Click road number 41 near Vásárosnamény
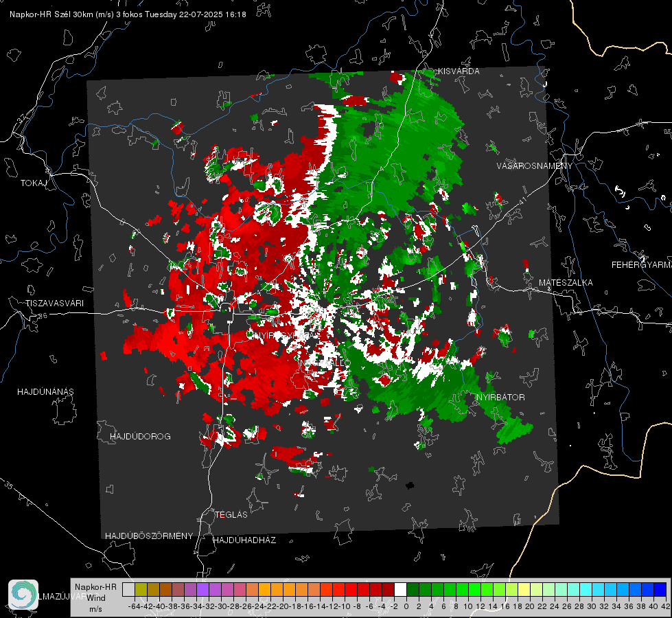Screen dimensions: 672x618 [522, 201]
